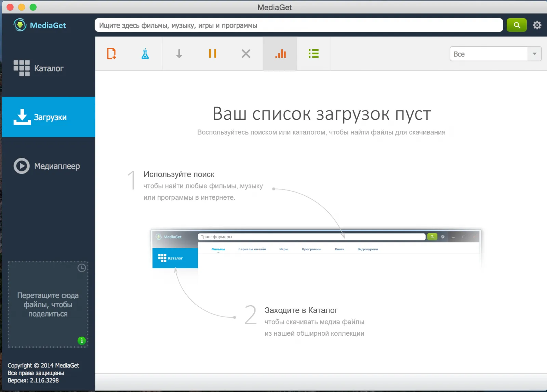Open the Медиаплеер section

(49, 166)
